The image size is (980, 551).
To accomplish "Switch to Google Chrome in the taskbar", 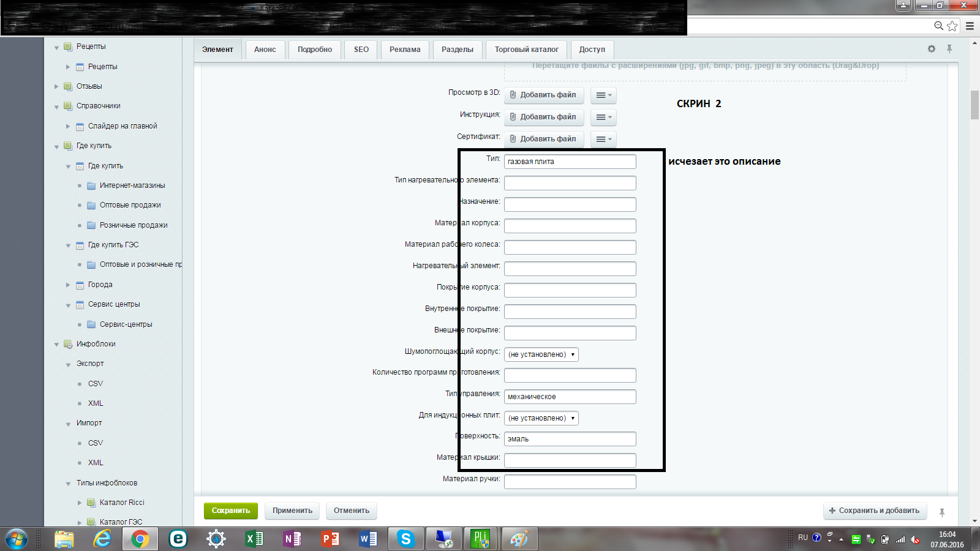I will click(140, 539).
